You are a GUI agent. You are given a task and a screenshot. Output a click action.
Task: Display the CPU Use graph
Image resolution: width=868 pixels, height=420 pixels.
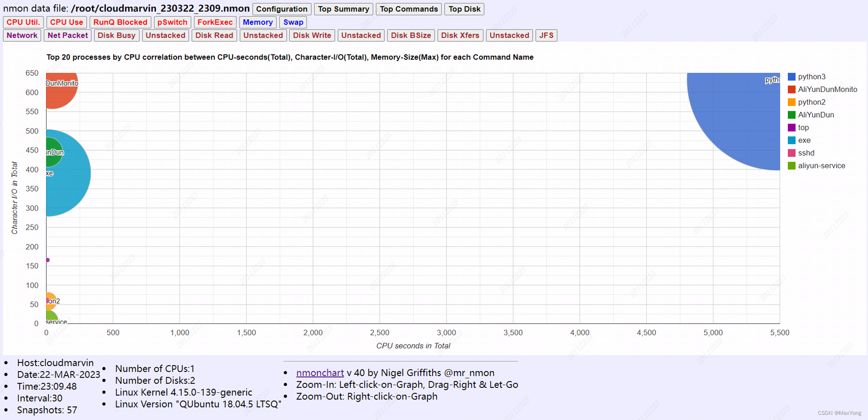pos(66,22)
